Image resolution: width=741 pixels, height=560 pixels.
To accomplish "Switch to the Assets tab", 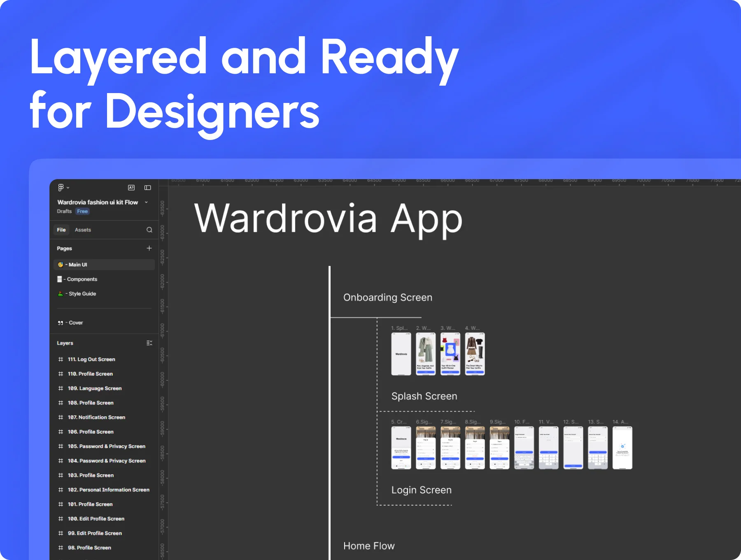I will (83, 230).
